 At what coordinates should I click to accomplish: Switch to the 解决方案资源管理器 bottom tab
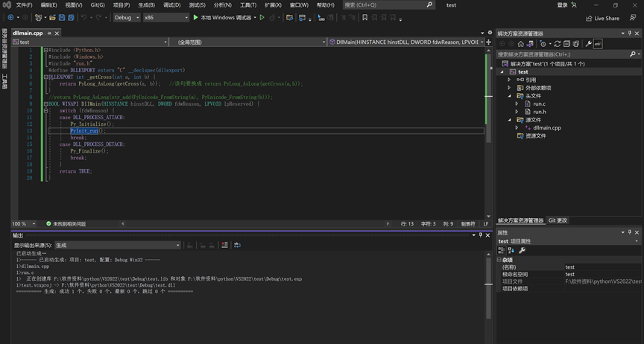coord(521,220)
